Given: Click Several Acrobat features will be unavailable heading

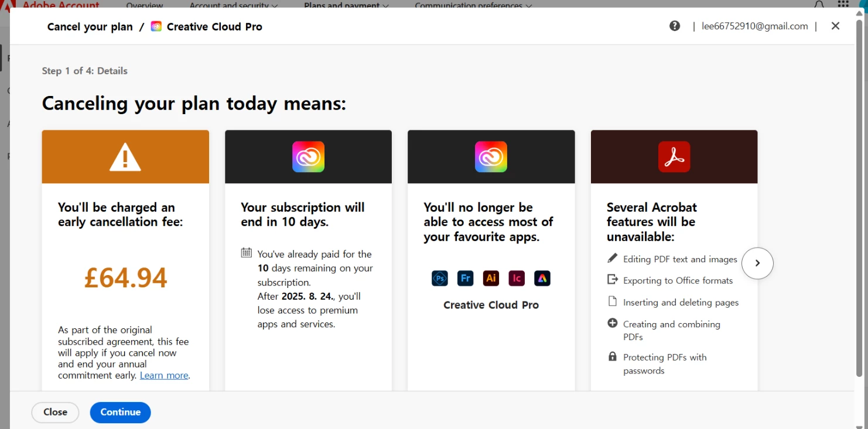Looking at the screenshot, I should click(x=651, y=222).
